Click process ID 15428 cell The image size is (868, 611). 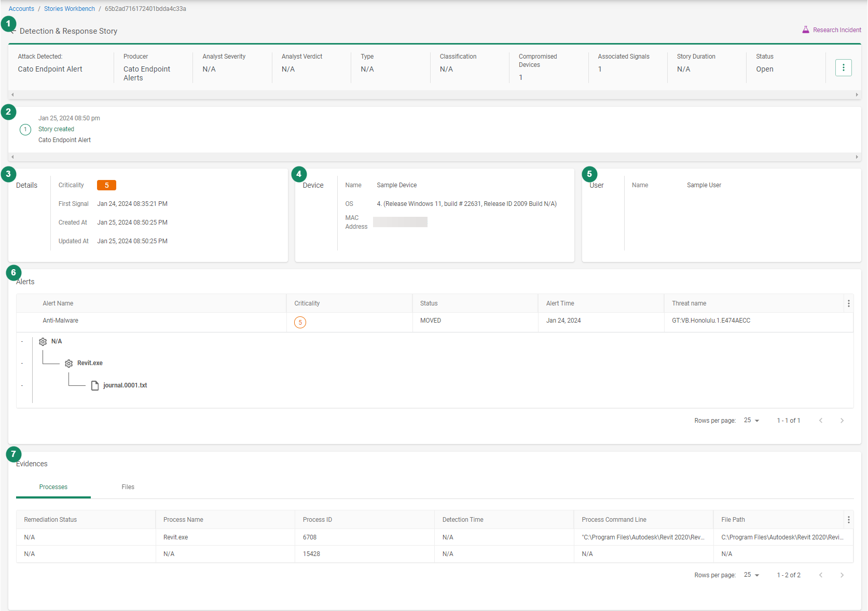(x=311, y=554)
